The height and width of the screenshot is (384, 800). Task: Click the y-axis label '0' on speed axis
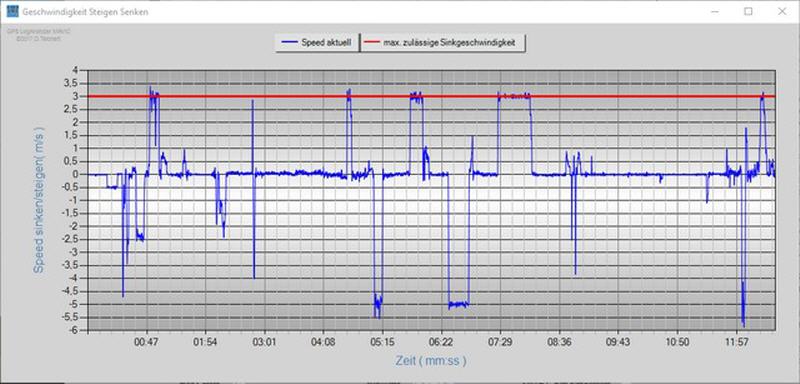click(76, 174)
